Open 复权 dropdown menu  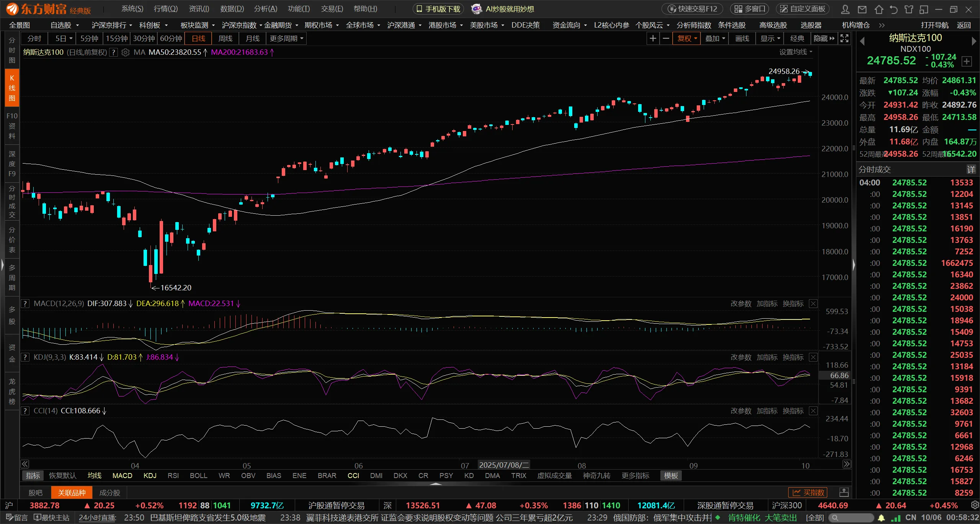[687, 38]
